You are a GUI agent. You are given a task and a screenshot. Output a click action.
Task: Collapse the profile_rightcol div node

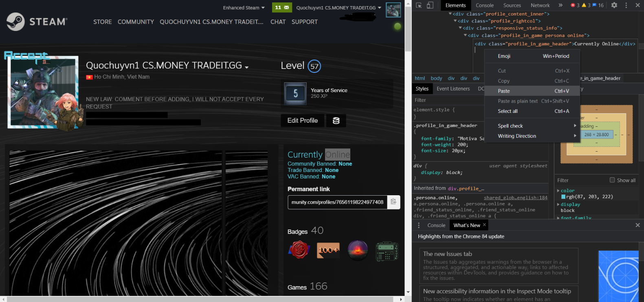click(455, 21)
